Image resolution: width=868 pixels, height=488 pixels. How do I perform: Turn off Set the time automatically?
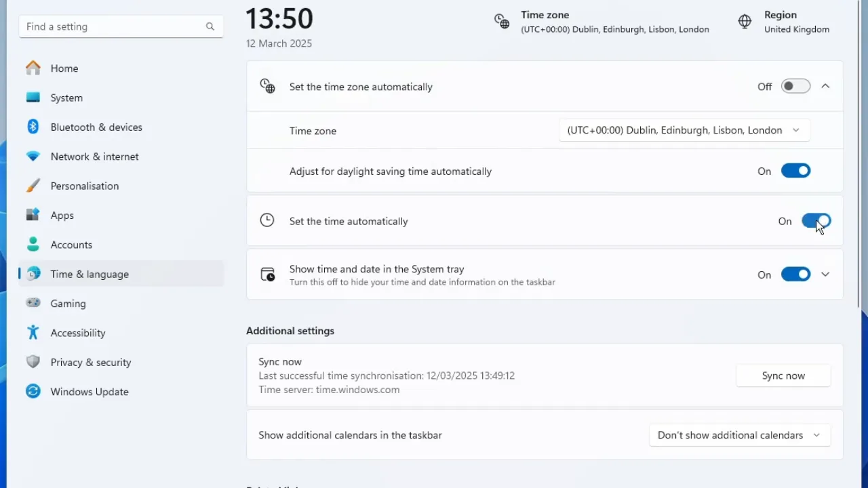(816, 221)
